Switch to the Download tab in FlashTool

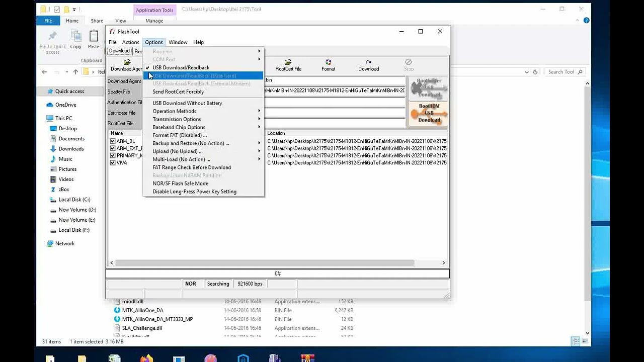click(119, 51)
